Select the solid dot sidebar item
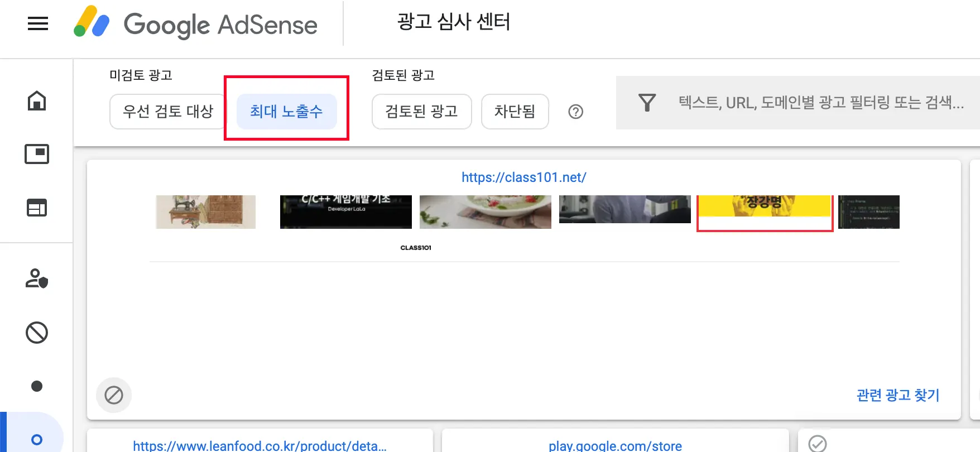980x452 pixels. click(37, 386)
